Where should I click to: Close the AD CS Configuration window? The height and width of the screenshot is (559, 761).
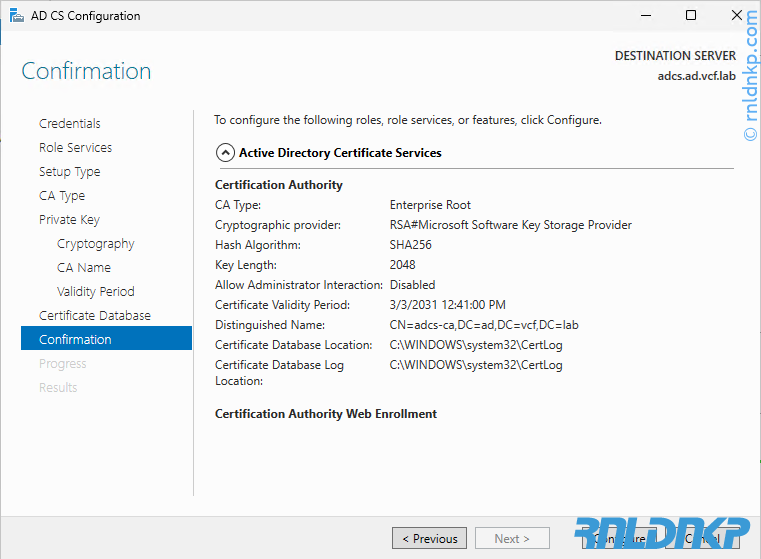click(737, 15)
